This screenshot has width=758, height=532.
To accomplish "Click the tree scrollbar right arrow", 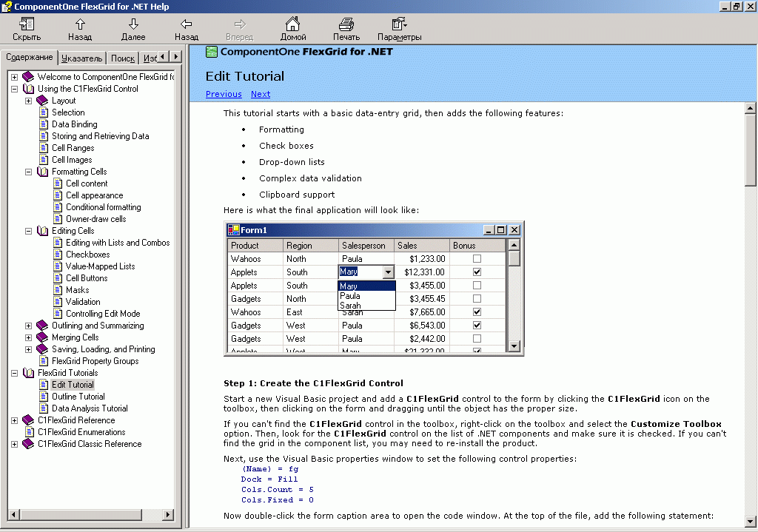I will tap(168, 514).
